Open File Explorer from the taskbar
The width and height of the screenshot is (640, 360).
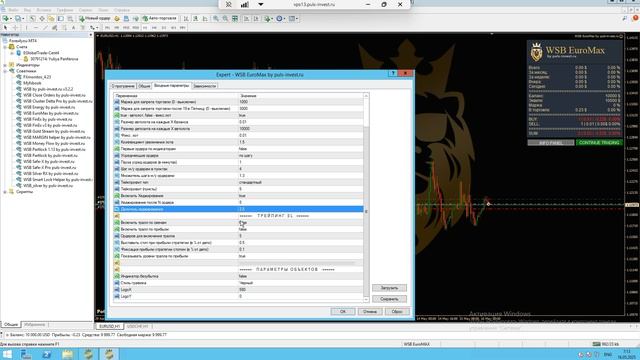pyautogui.click(x=67, y=354)
